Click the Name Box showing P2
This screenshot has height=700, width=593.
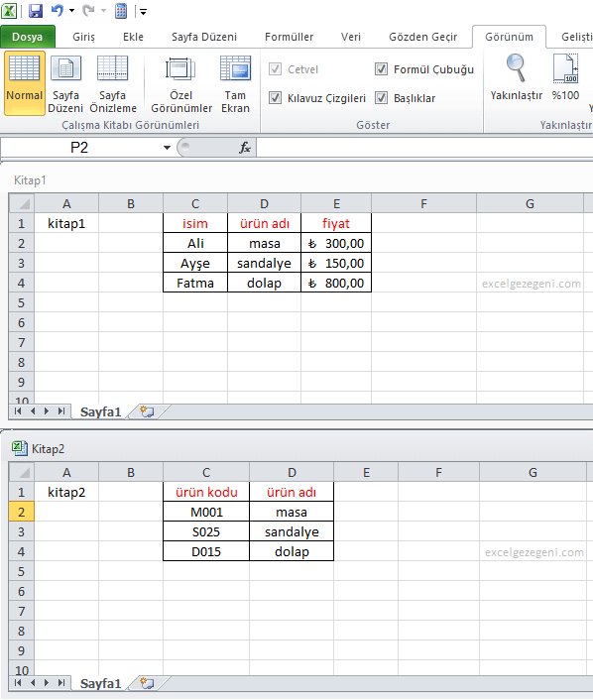[79, 148]
